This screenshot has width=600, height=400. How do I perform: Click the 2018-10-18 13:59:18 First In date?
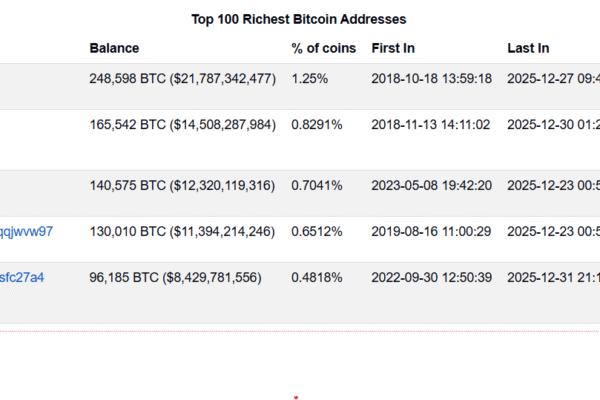431,79
